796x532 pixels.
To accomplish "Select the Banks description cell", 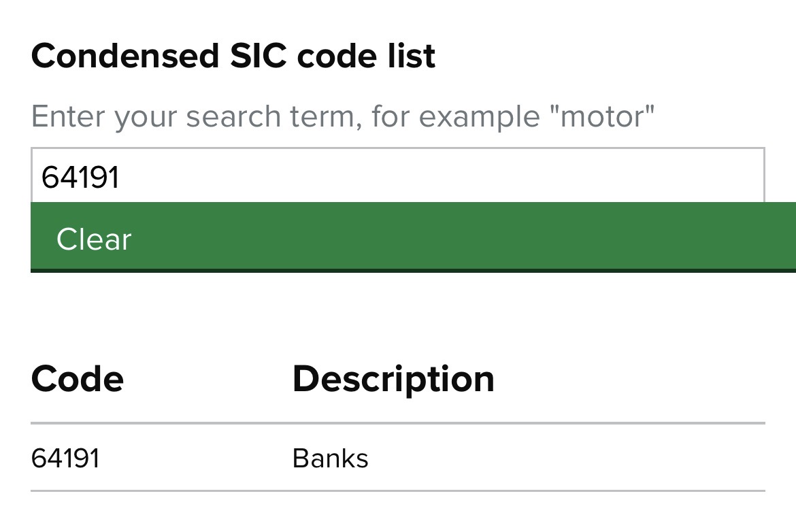I will click(330, 458).
